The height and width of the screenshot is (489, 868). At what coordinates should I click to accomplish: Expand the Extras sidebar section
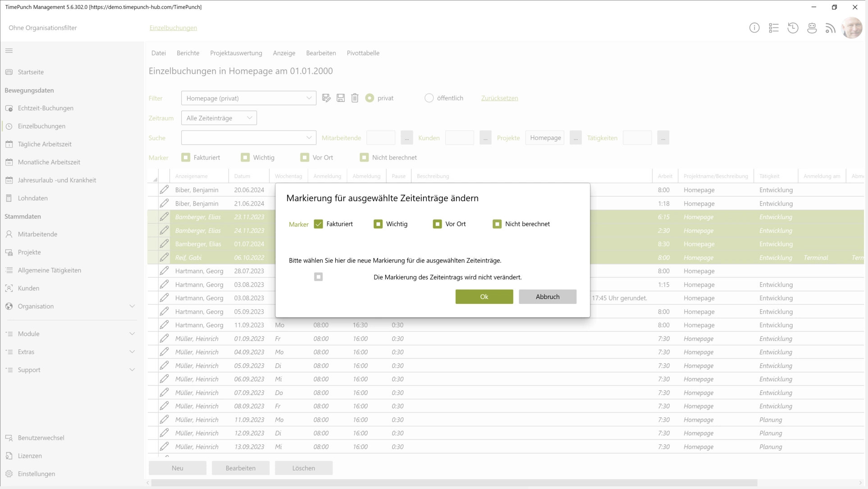[132, 352]
